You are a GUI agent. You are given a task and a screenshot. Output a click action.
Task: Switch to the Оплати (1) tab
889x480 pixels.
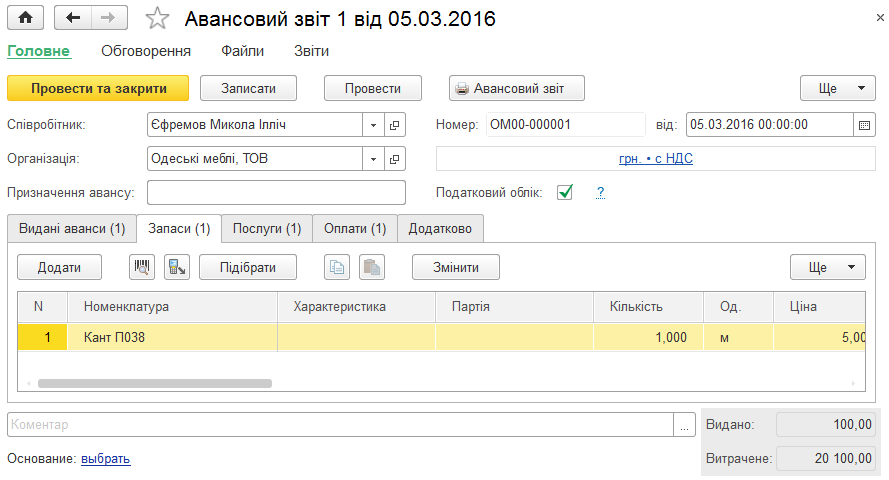[355, 228]
